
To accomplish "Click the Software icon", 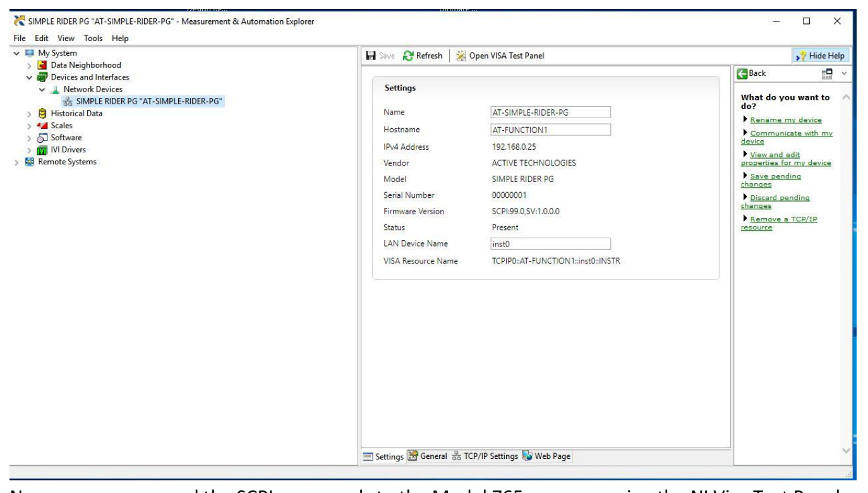I will [42, 138].
